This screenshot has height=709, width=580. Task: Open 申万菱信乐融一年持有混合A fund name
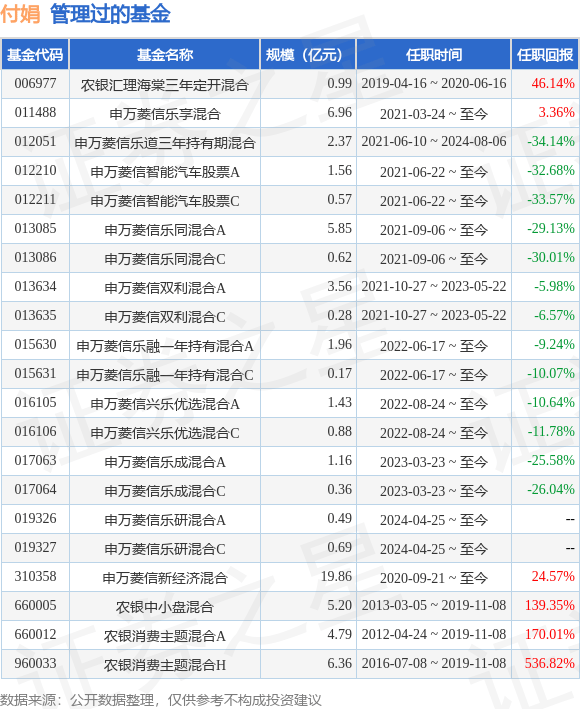[x=165, y=345]
